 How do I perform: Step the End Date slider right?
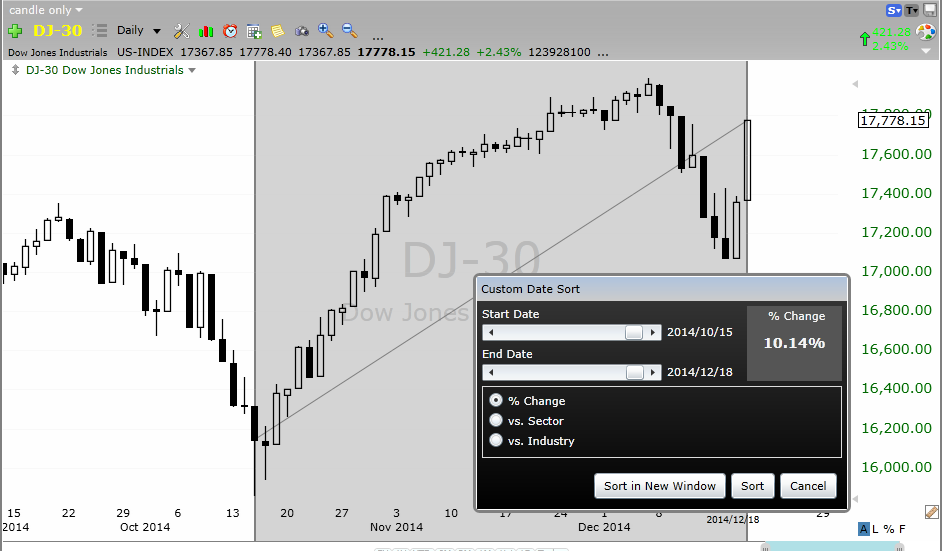(x=653, y=373)
